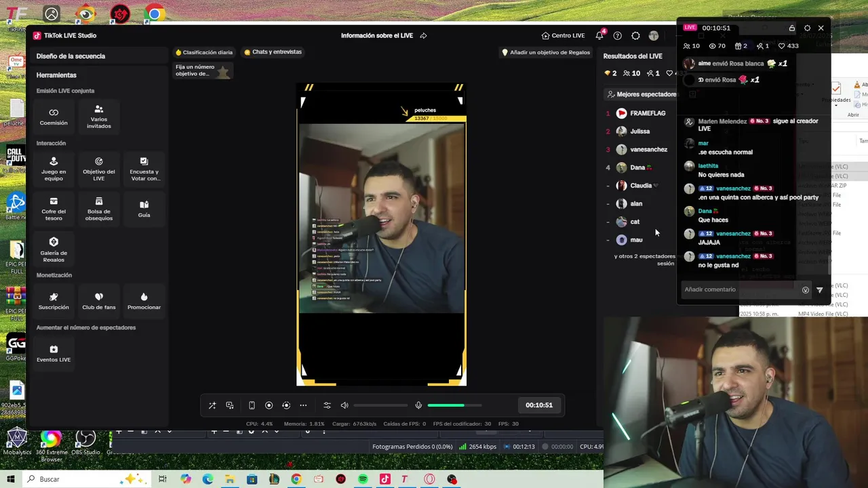Open the Promocionar tool
The image size is (868, 488).
click(x=144, y=301)
